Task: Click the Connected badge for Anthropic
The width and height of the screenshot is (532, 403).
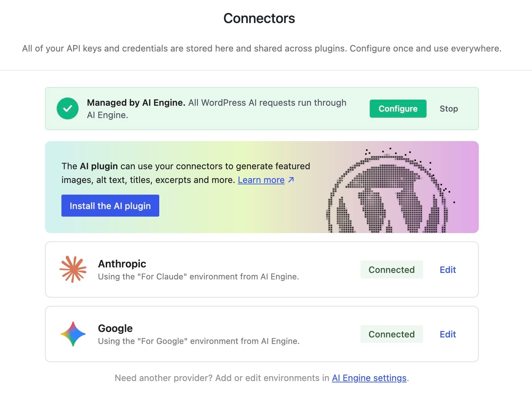Action: 392,270
